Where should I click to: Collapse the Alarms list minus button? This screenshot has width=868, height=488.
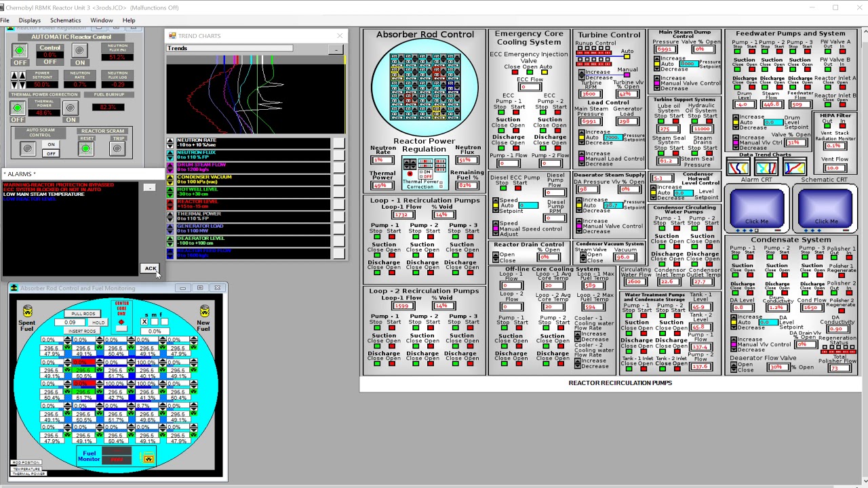150,188
